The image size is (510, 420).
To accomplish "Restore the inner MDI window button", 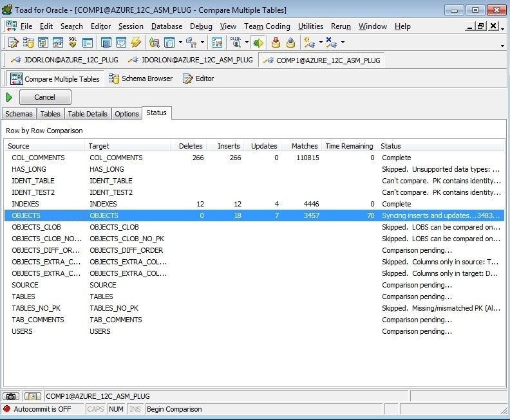I will [481, 26].
